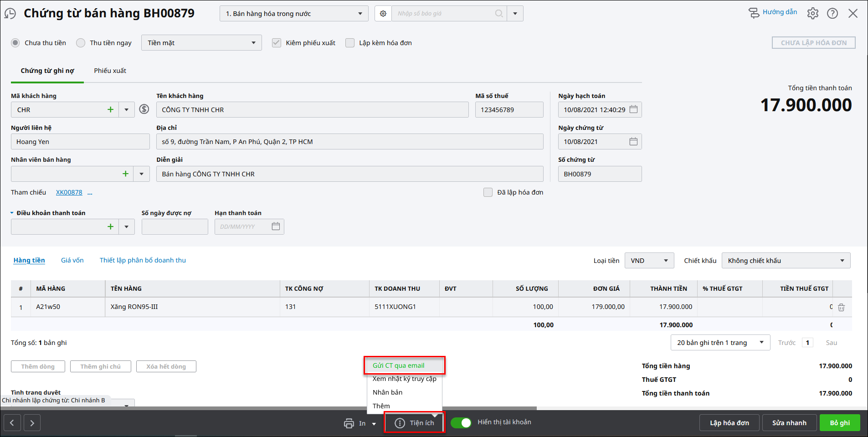
Task: Click the history clock icon beside title
Action: 10,14
